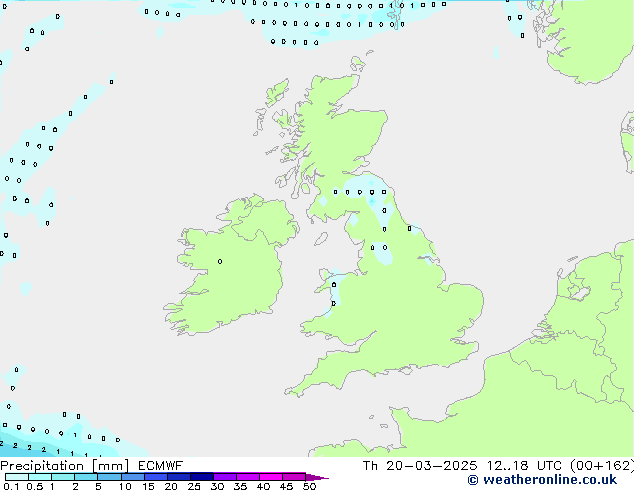Select the 30–35 mm purple legend swatch
The image size is (634, 490).
click(x=224, y=477)
